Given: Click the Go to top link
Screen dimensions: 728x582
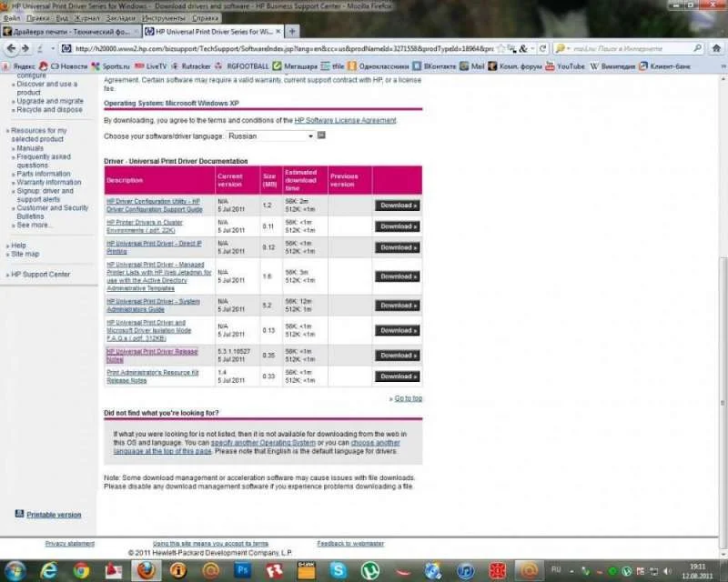Looking at the screenshot, I should [x=408, y=398].
